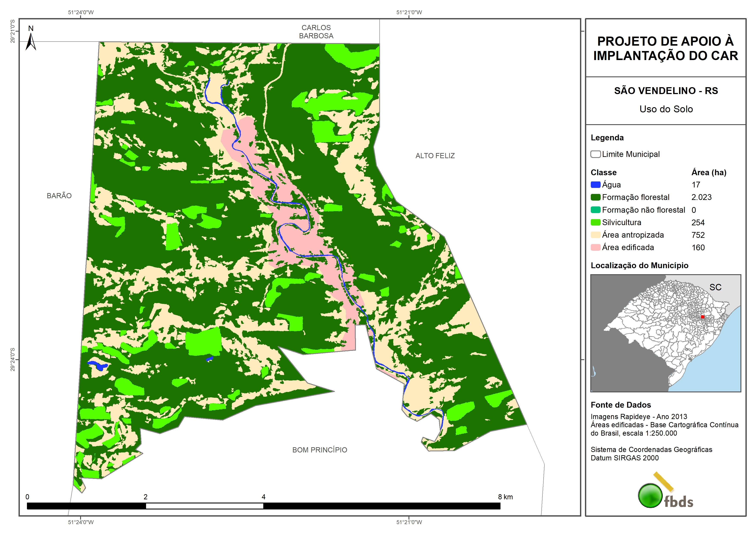Click the Formação florestal dark green swatch
756x534 pixels.
coord(595,197)
